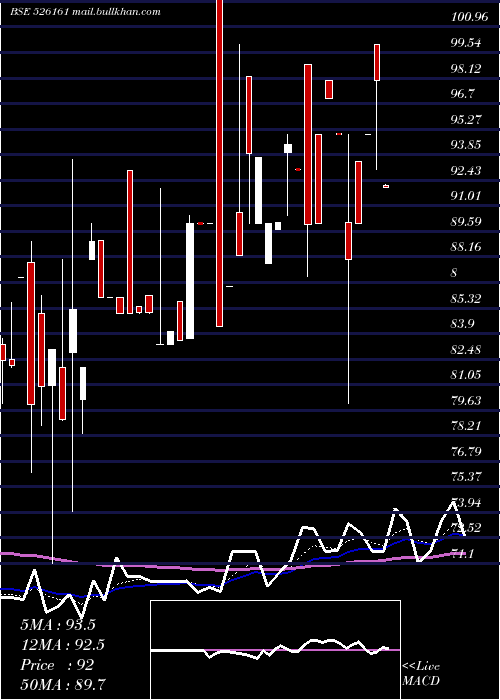The width and height of the screenshot is (500, 700).
Task: Click the 88.16 price axis label
Action: [x=466, y=247]
